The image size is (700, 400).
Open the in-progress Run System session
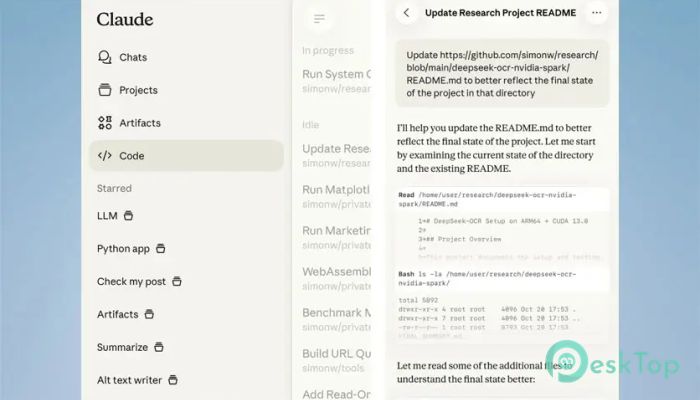336,81
